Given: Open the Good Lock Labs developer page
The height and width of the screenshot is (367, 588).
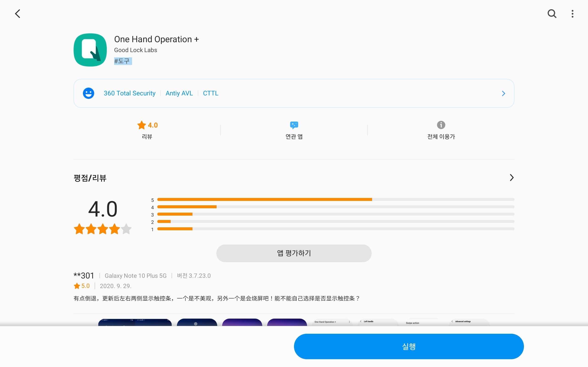Looking at the screenshot, I should click(136, 50).
